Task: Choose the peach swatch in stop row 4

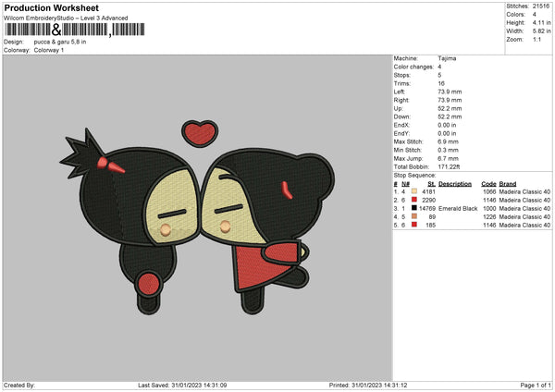Action: pos(414,216)
